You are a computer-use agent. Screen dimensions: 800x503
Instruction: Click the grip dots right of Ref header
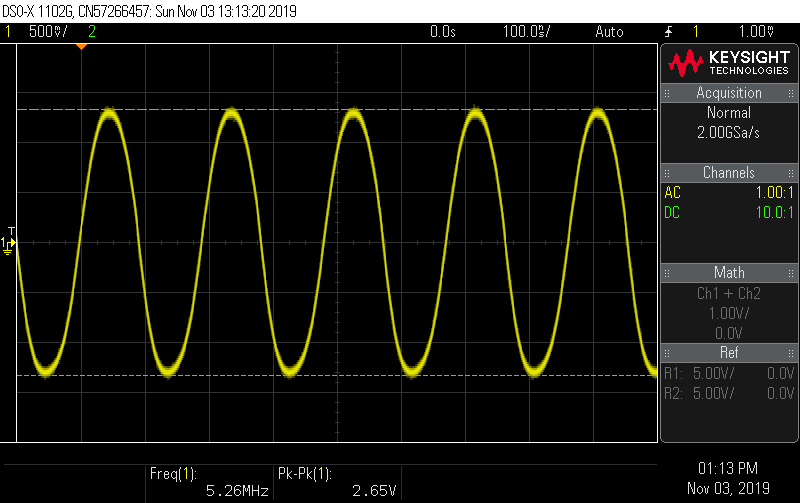791,353
